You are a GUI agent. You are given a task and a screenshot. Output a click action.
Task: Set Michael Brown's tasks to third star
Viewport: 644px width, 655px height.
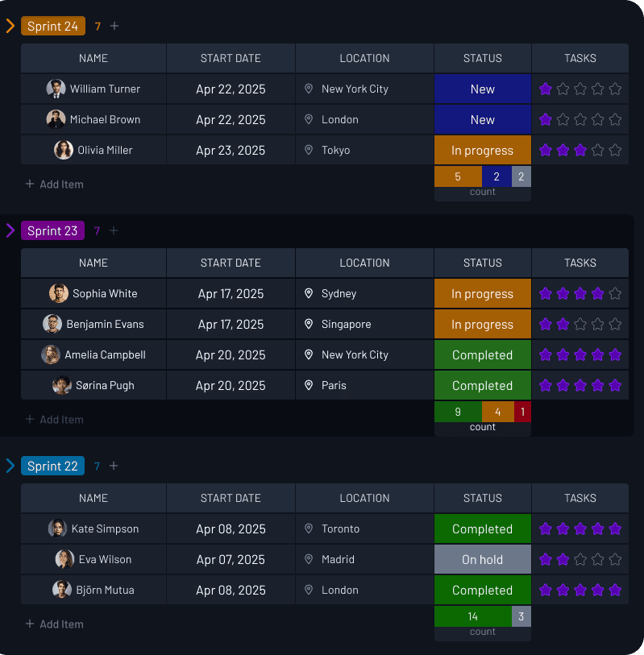tap(580, 119)
